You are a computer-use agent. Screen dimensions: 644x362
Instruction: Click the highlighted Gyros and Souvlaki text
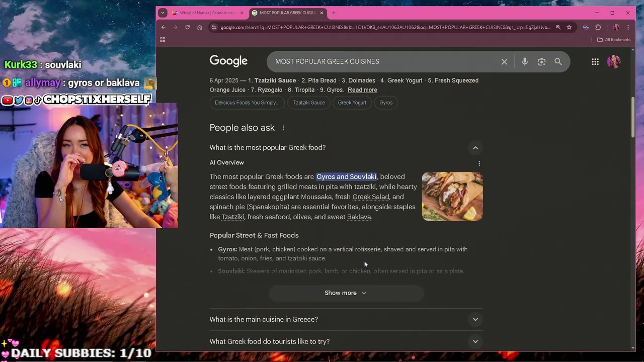pyautogui.click(x=346, y=176)
